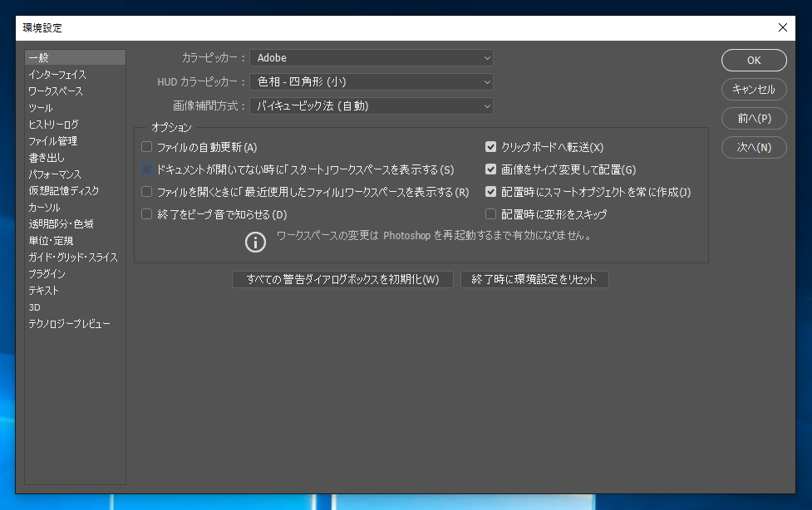Toggle the「スタート」ワークスペースを表示する(S) checkbox

tap(146, 169)
